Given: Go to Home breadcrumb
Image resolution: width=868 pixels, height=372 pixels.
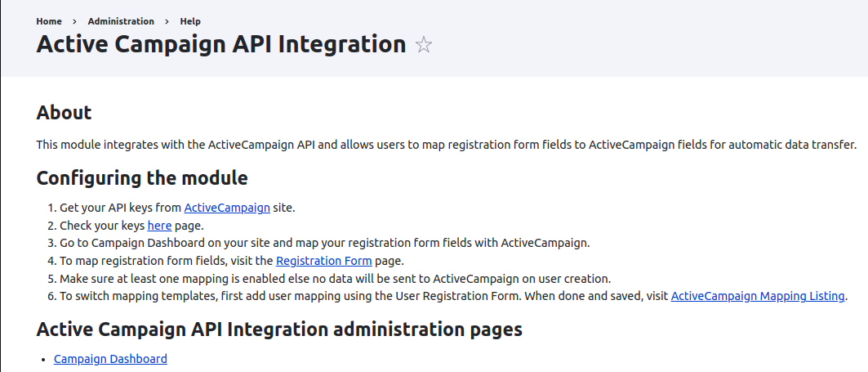Looking at the screenshot, I should coord(49,21).
